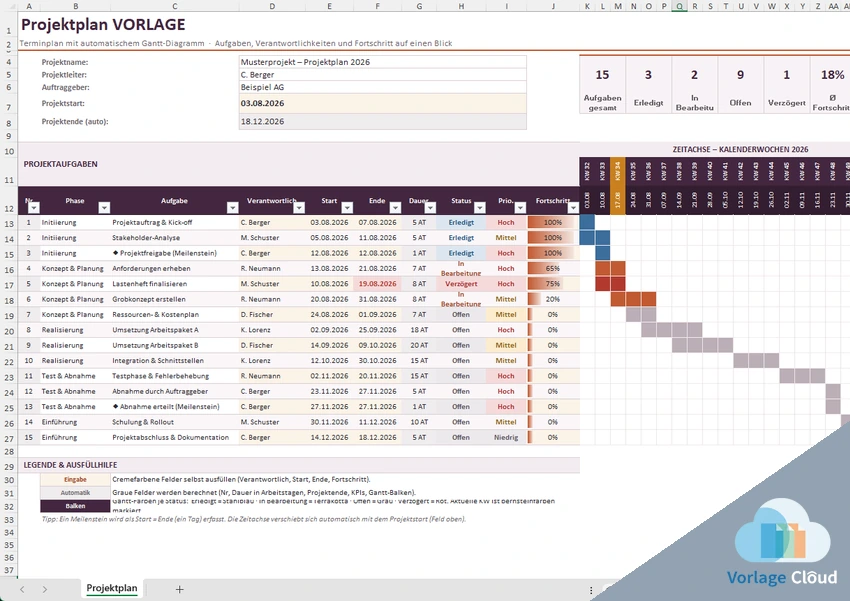Open the Status column filter dropdown
The image size is (850, 601).
tap(480, 208)
